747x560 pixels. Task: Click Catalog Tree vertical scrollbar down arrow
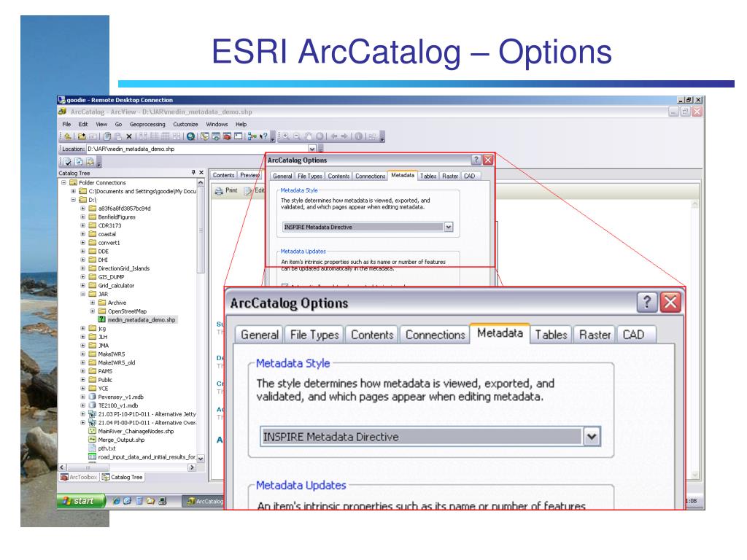click(201, 459)
